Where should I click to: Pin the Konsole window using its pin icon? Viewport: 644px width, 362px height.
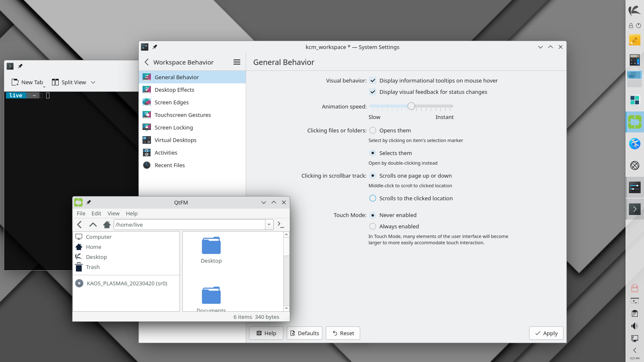pos(20,66)
